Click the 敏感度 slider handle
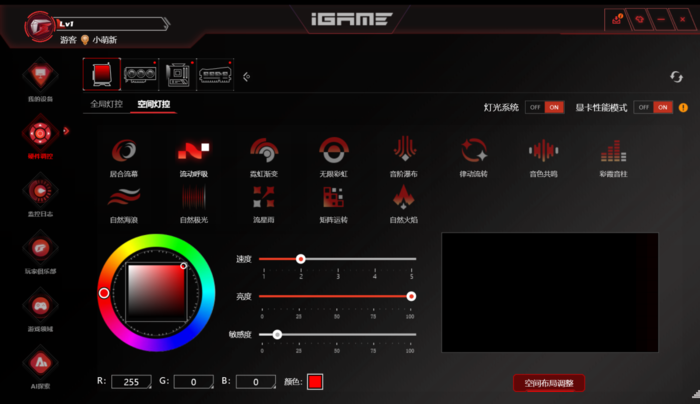The image size is (700, 404). pyautogui.click(x=277, y=334)
